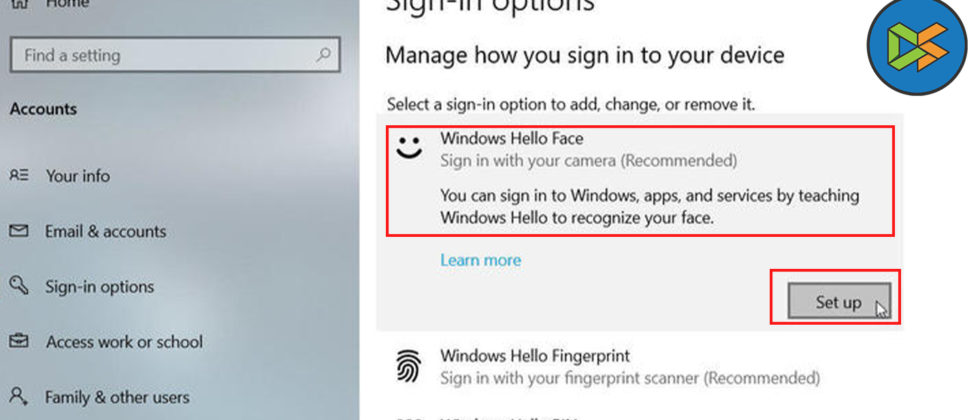Navigate to Family & other users
The width and height of the screenshot is (980, 420).
pyautogui.click(x=117, y=397)
